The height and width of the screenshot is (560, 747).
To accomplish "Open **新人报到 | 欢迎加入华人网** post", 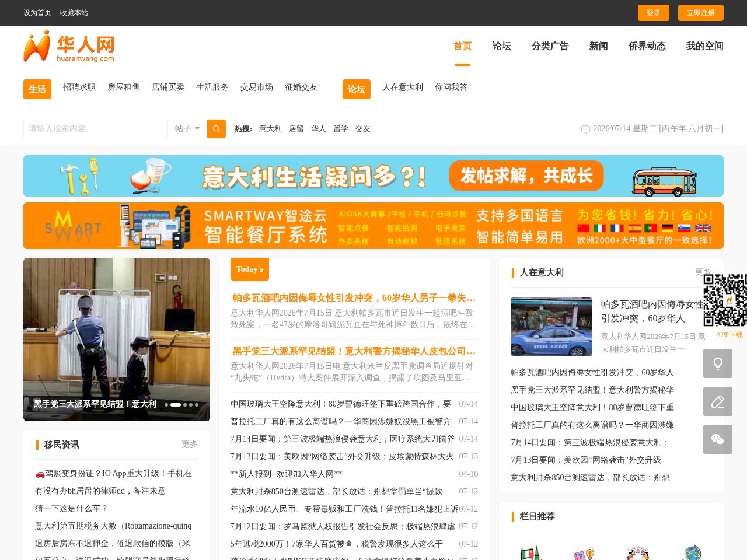I will point(287,474).
